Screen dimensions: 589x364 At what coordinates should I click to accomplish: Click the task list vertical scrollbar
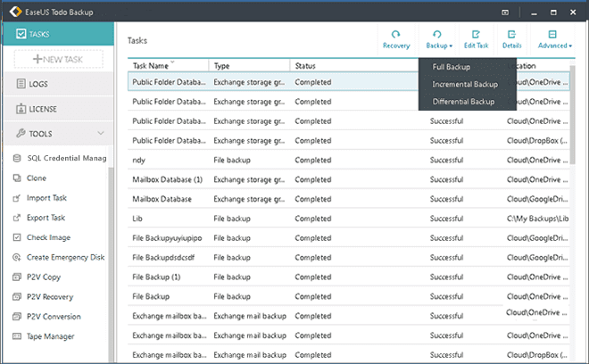point(572,114)
